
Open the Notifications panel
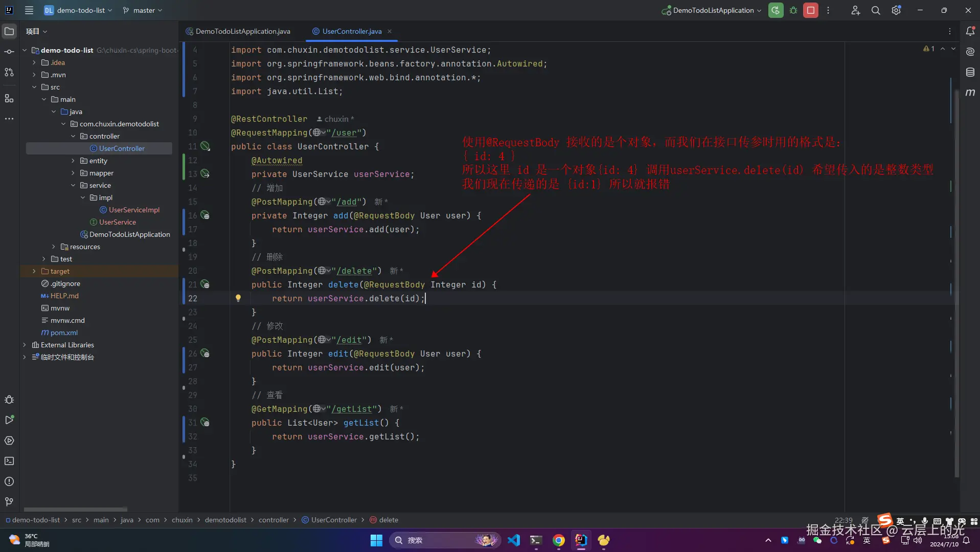click(970, 31)
